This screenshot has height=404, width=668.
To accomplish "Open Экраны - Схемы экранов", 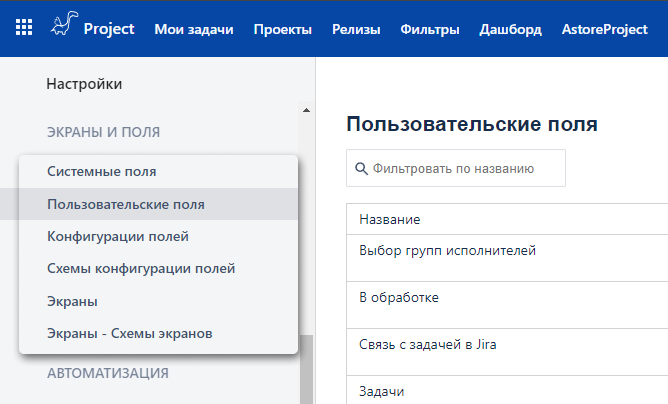I will point(158,333).
